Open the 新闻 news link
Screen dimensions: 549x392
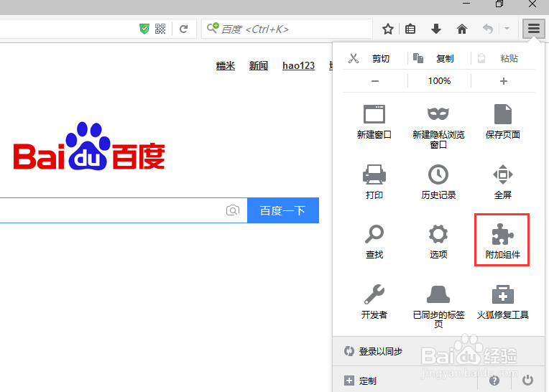[x=259, y=66]
